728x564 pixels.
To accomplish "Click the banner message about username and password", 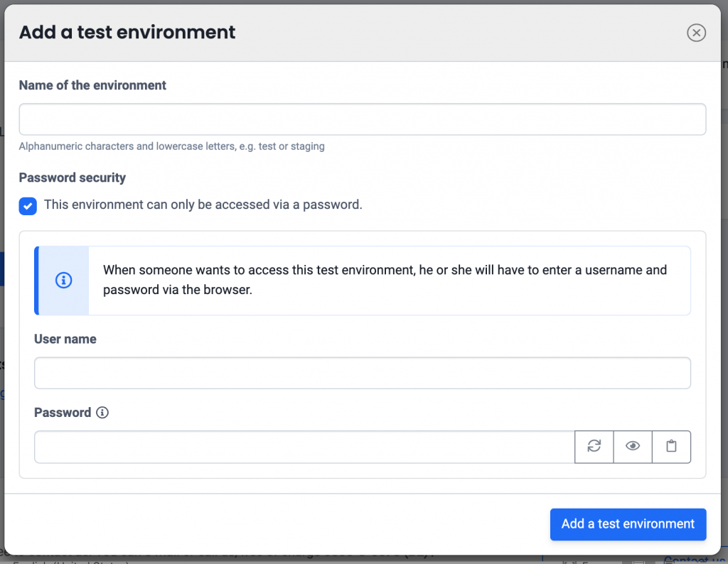I will 385,280.
